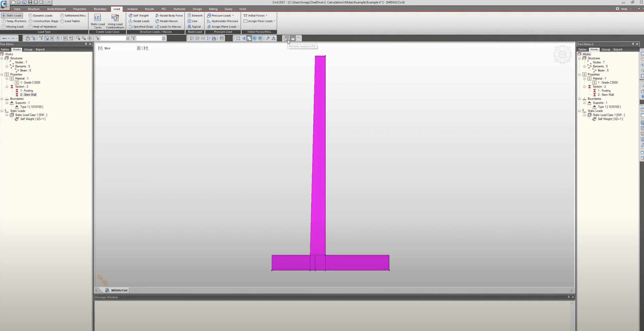
Task: Collapse the Structures node in Tree Menu
Action: click(x=2, y=58)
